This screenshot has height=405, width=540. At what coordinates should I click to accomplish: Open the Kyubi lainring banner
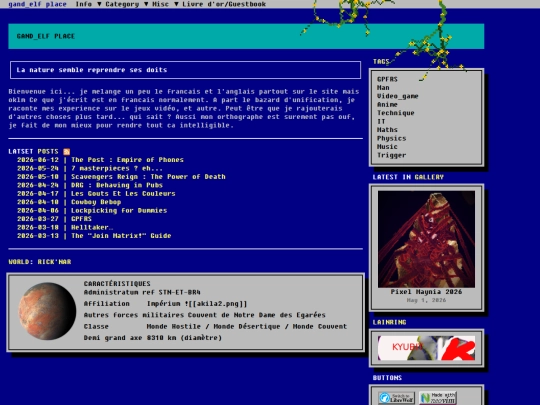[426, 348]
